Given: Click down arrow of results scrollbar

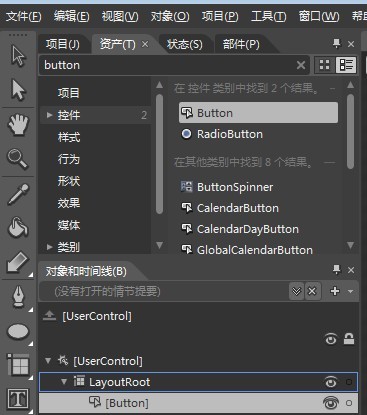Looking at the screenshot, I should [350, 246].
